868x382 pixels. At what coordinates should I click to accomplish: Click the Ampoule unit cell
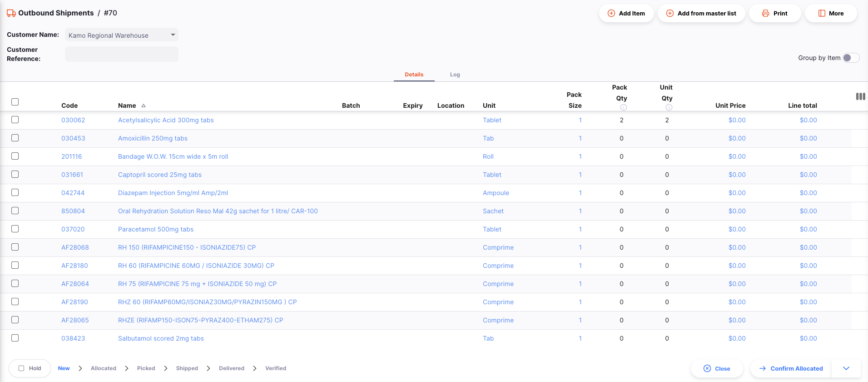(496, 193)
